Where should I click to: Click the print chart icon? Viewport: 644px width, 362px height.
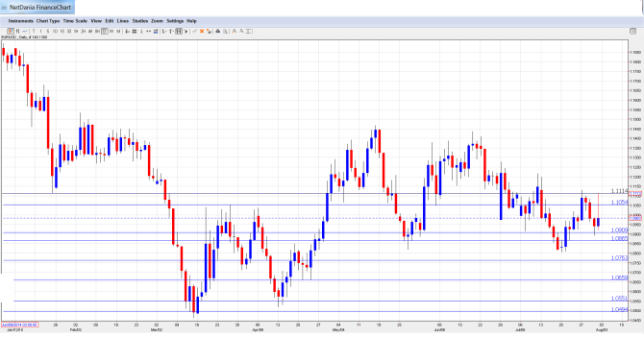[x=217, y=31]
